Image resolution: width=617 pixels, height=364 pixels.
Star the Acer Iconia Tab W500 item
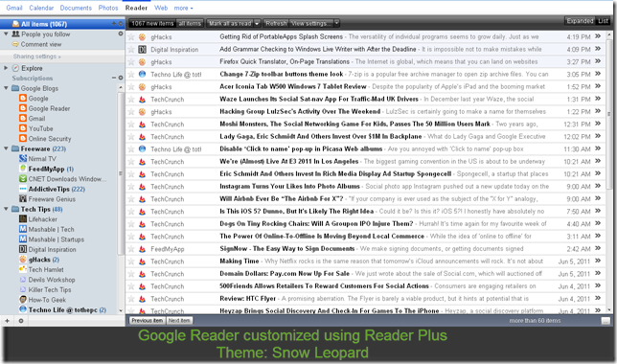[131, 87]
